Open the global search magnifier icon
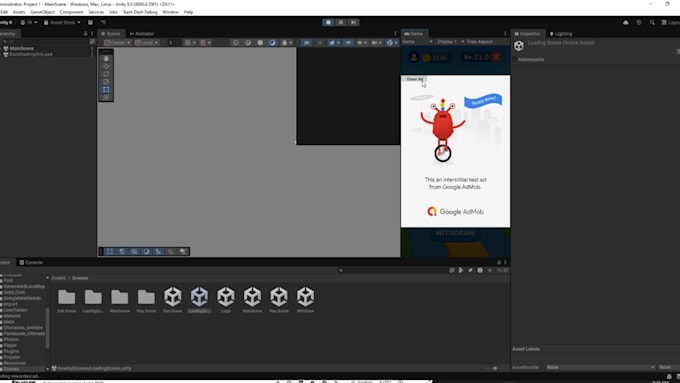This screenshot has width=680, height=383. tap(652, 22)
